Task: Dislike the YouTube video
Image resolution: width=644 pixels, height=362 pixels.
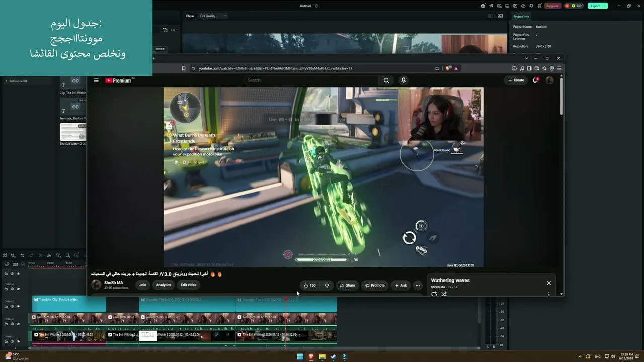Action: tap(327, 285)
